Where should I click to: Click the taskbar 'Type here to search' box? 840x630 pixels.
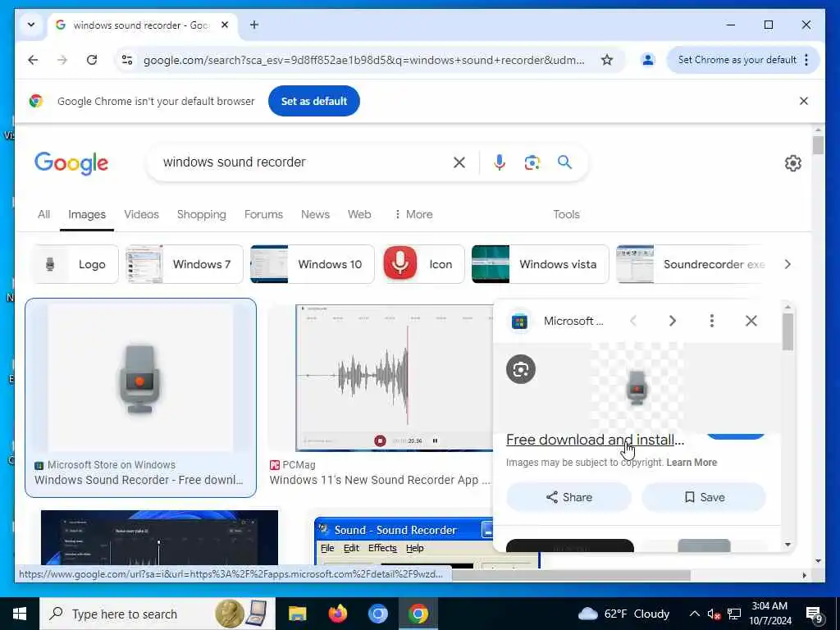point(157,614)
